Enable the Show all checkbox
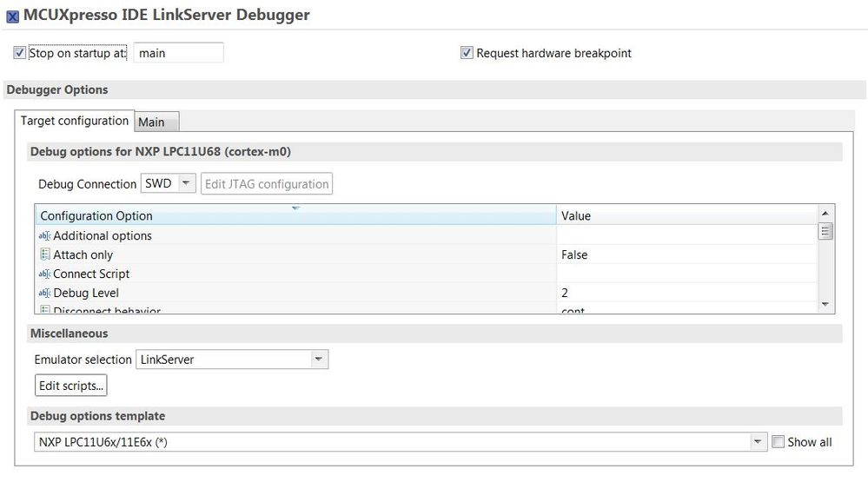868x502 pixels. pyautogui.click(x=779, y=441)
